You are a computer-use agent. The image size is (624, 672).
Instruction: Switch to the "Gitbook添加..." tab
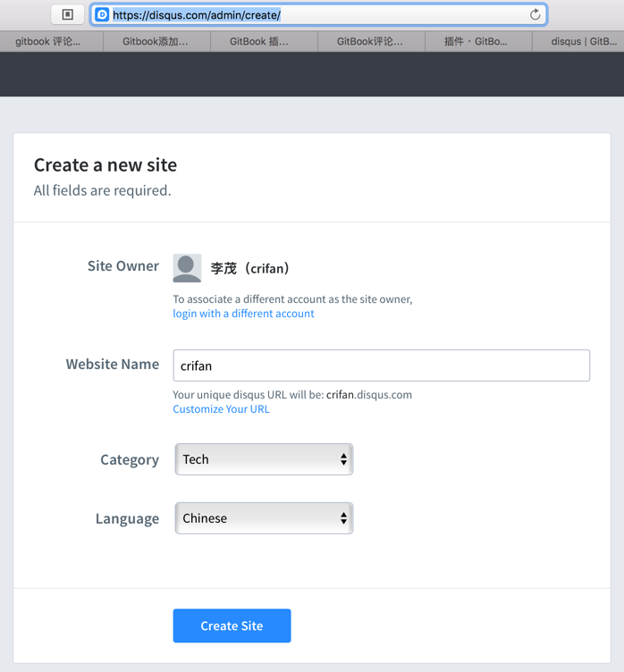[x=156, y=41]
